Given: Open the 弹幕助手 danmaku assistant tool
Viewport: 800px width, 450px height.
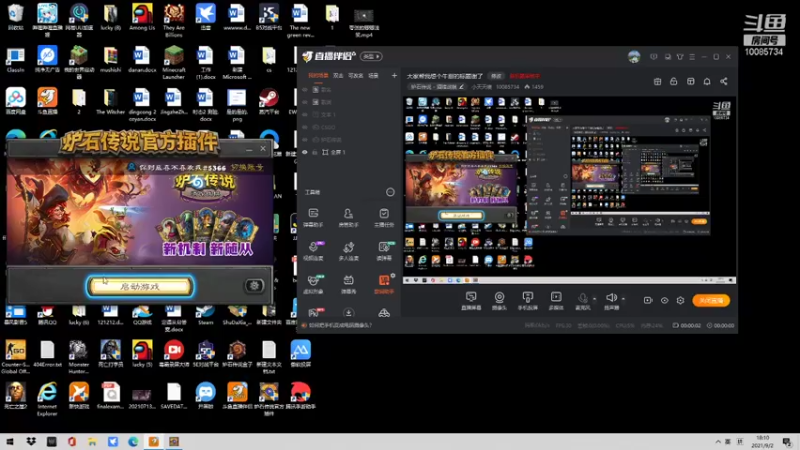Looking at the screenshot, I should pos(313,217).
